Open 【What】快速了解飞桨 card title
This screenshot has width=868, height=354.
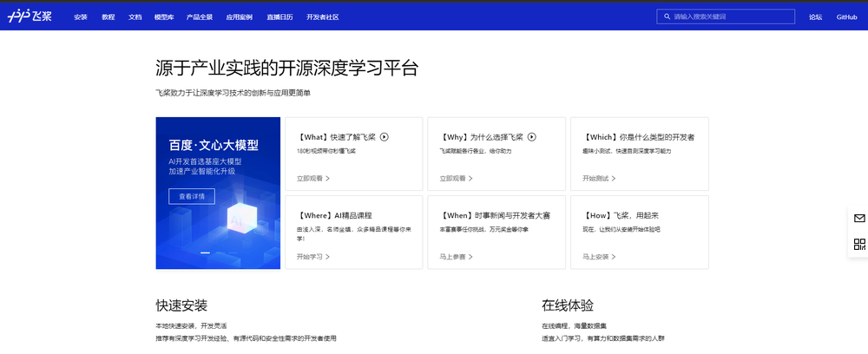click(337, 137)
